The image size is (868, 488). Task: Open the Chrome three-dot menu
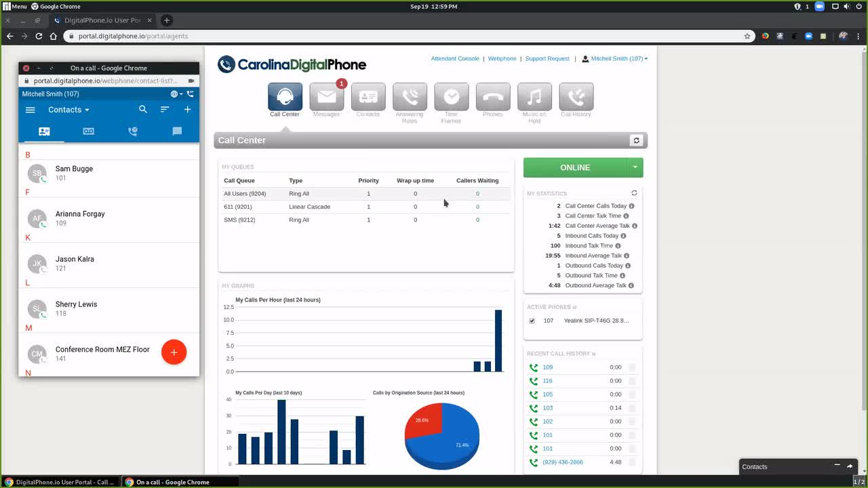pyautogui.click(x=859, y=36)
